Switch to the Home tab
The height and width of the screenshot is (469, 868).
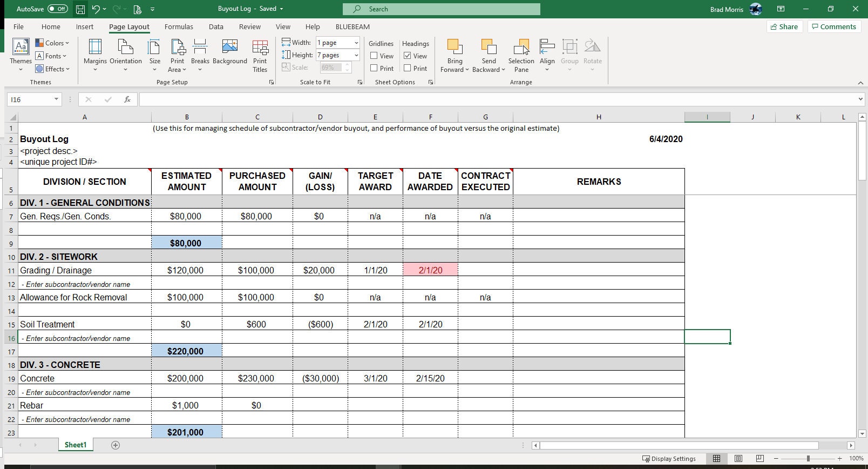click(51, 26)
